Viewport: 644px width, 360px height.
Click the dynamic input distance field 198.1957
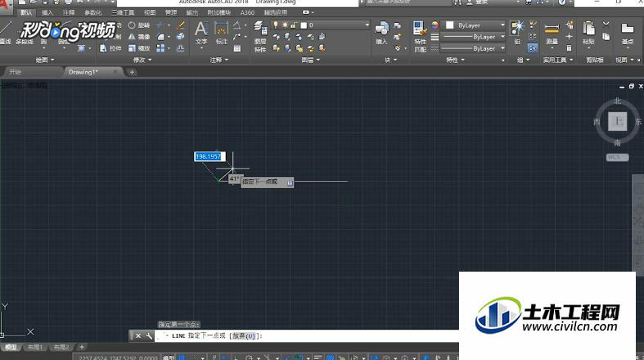point(209,156)
